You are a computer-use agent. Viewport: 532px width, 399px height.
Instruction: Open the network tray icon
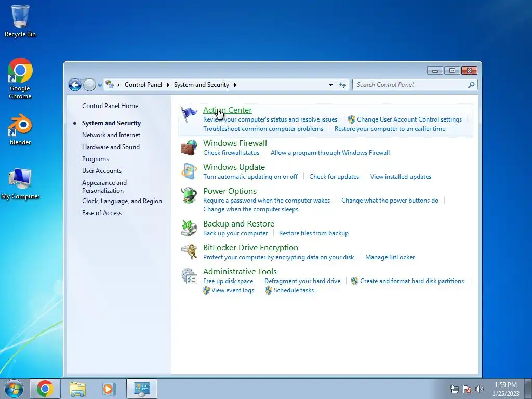454,389
